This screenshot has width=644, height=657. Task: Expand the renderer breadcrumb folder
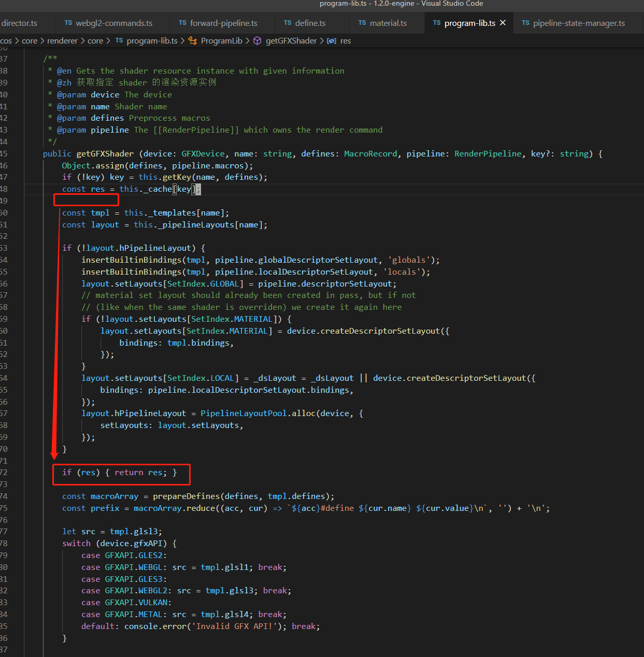click(x=62, y=41)
